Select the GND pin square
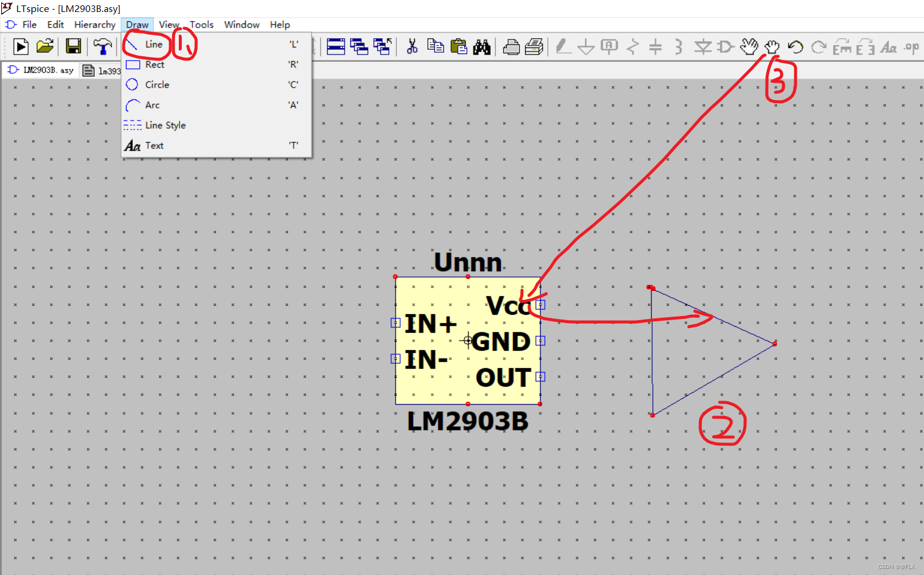 point(540,341)
